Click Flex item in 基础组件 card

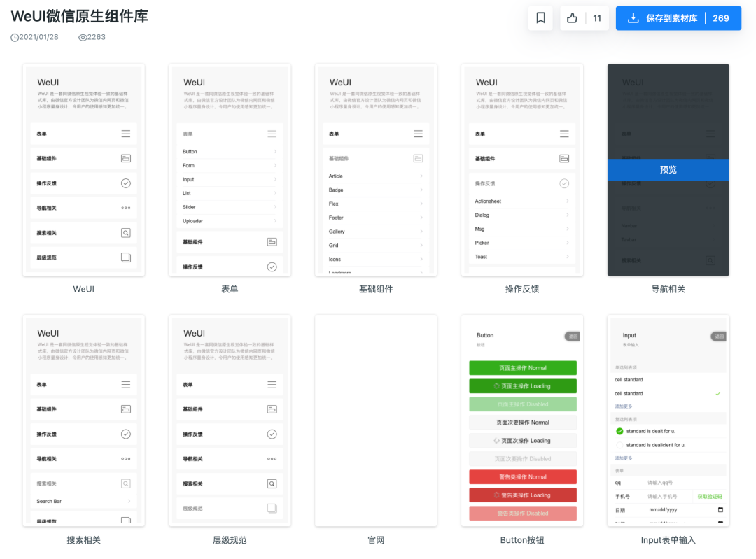pos(376,204)
